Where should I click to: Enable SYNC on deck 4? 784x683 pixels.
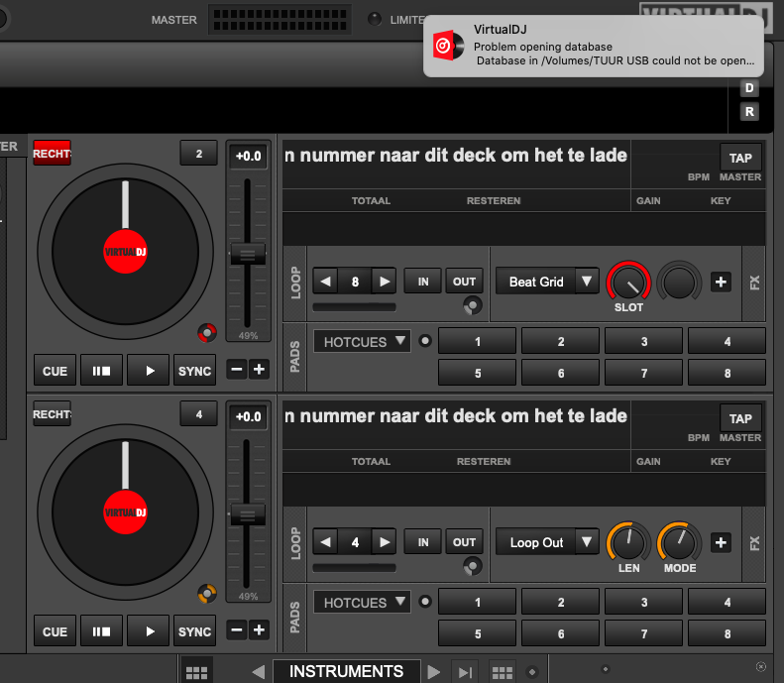point(195,631)
